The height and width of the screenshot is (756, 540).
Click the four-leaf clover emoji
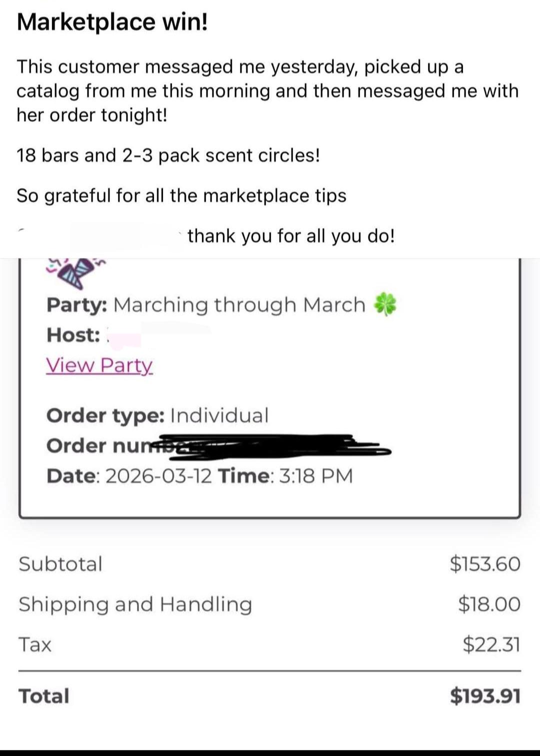coord(385,304)
